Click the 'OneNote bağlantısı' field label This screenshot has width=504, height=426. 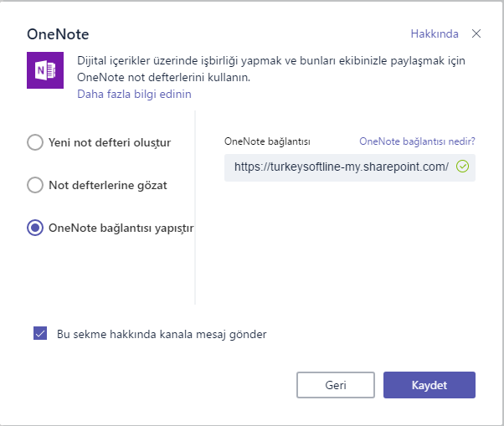point(267,141)
